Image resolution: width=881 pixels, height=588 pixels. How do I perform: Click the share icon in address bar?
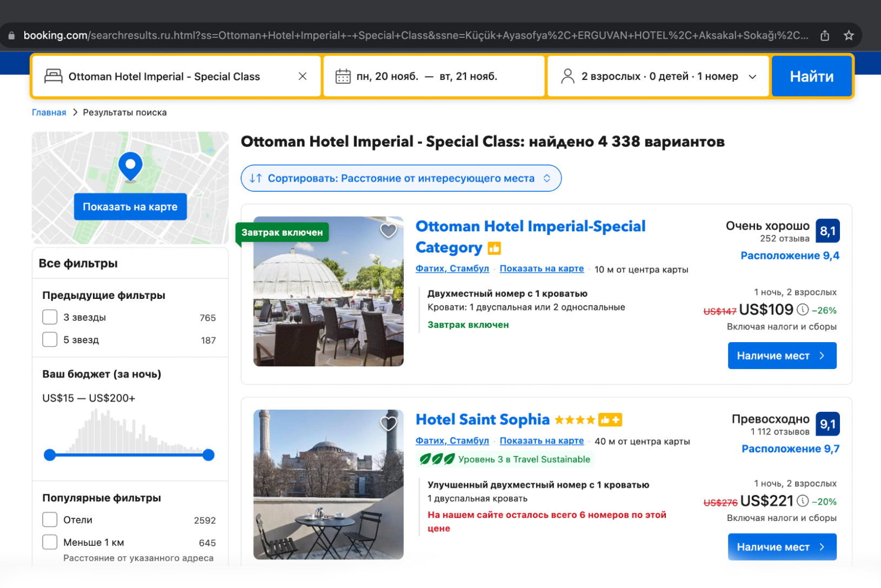click(825, 36)
